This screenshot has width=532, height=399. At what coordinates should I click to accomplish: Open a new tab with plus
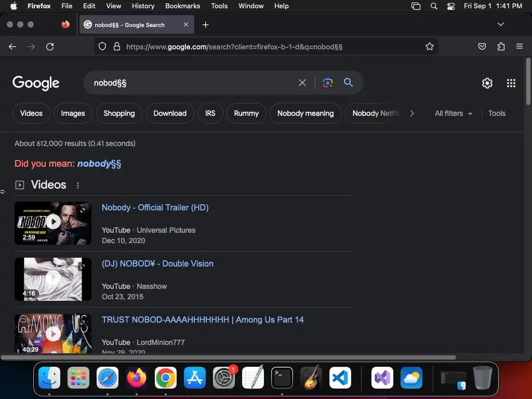pos(205,25)
